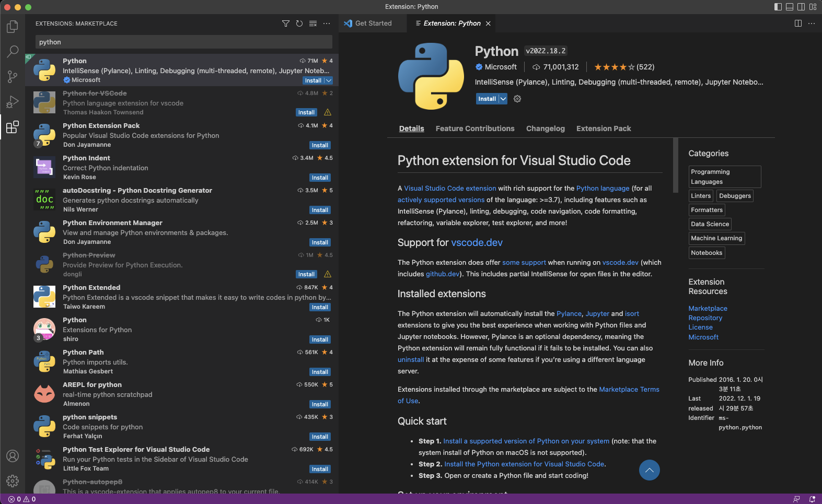The width and height of the screenshot is (822, 504).
Task: Select the Programming Languages category
Action: 725,177
